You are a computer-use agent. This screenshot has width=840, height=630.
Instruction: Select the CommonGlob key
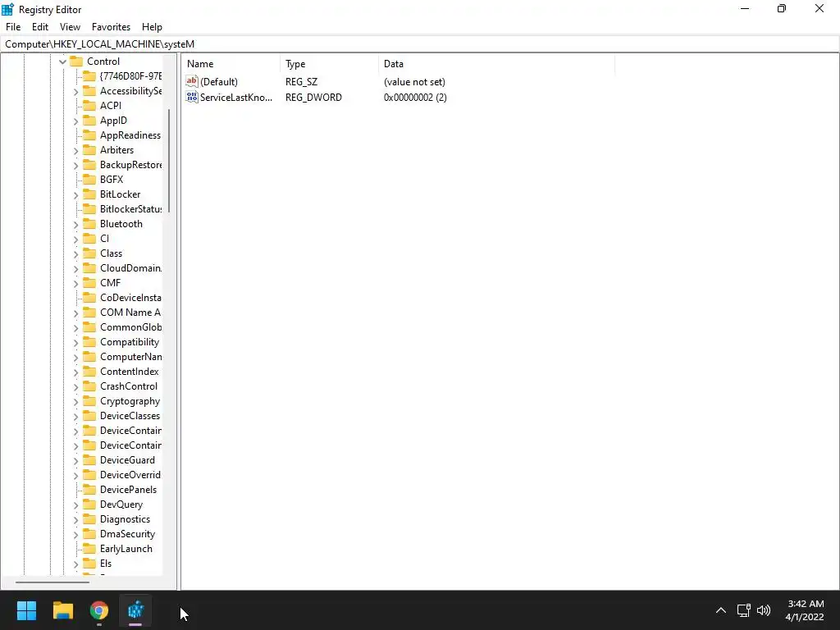[130, 326]
